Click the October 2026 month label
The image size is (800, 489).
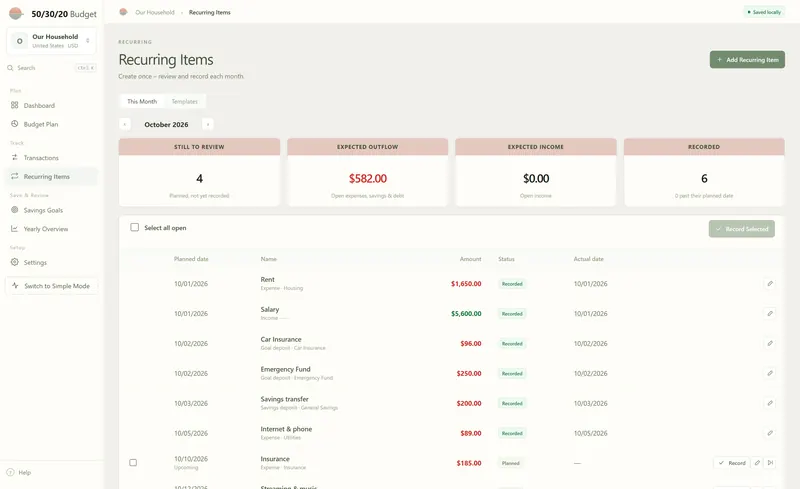point(166,125)
